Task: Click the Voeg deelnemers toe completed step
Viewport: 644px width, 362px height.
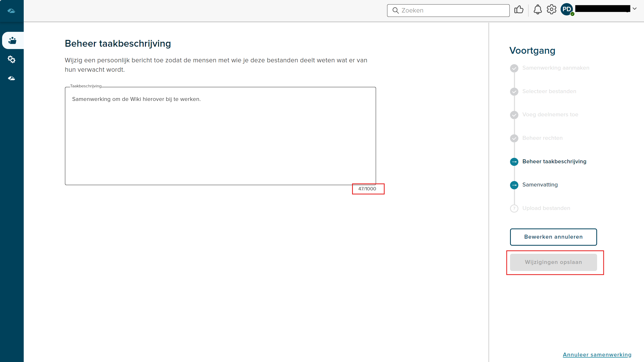Action: point(551,114)
